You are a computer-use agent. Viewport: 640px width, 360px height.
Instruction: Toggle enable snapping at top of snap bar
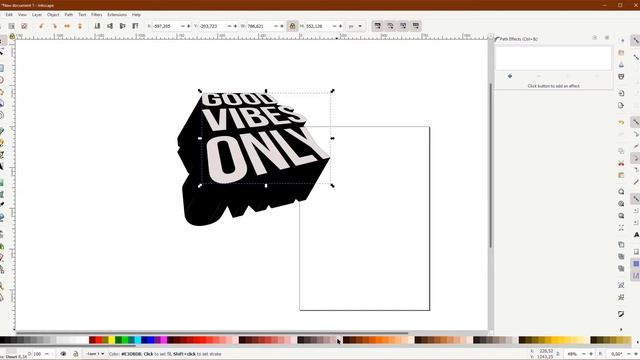tap(636, 40)
